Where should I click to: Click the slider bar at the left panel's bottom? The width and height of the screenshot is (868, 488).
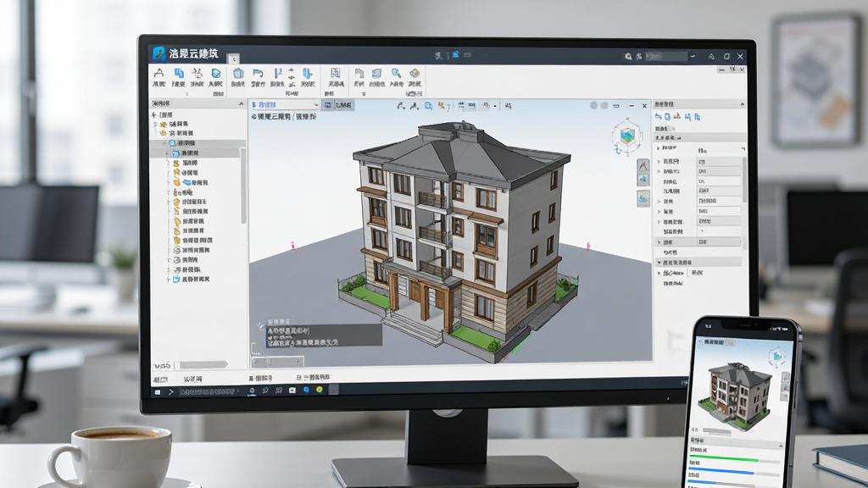[x=200, y=364]
